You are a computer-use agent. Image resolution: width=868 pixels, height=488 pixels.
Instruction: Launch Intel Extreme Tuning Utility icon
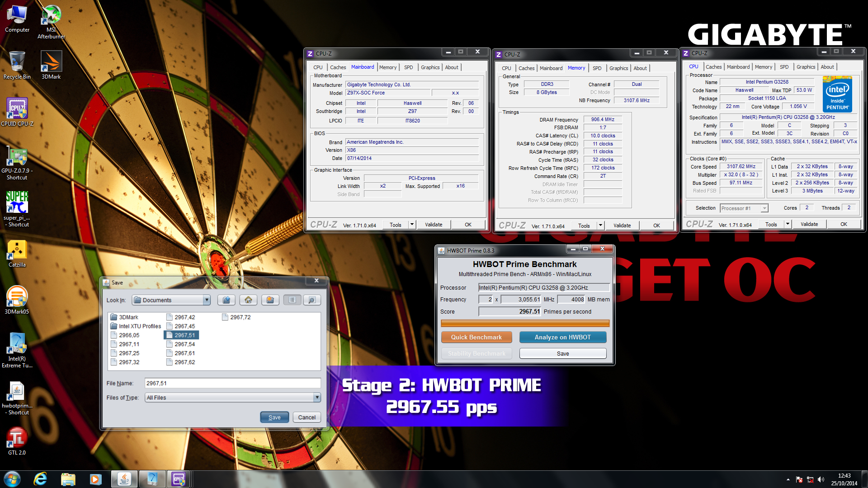click(17, 351)
